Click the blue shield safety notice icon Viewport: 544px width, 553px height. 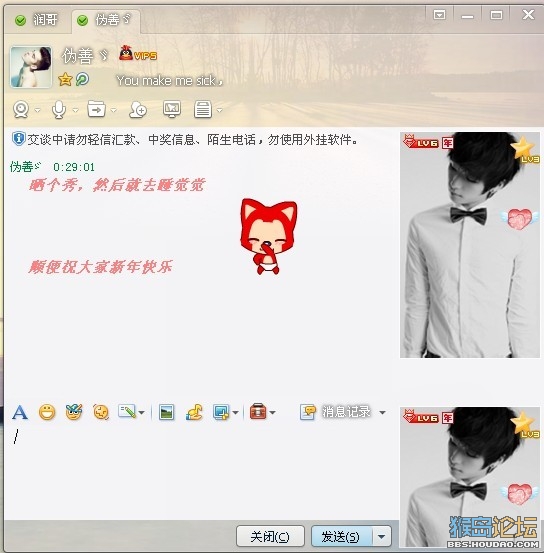point(18,139)
